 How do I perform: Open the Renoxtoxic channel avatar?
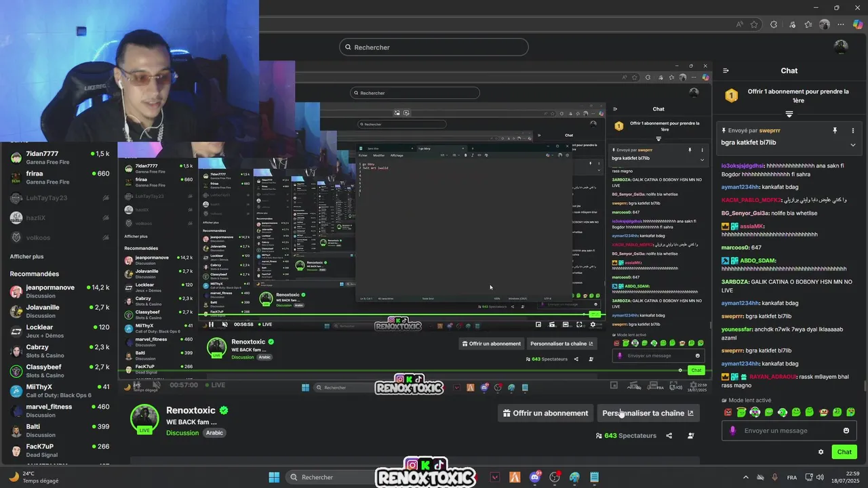144,418
